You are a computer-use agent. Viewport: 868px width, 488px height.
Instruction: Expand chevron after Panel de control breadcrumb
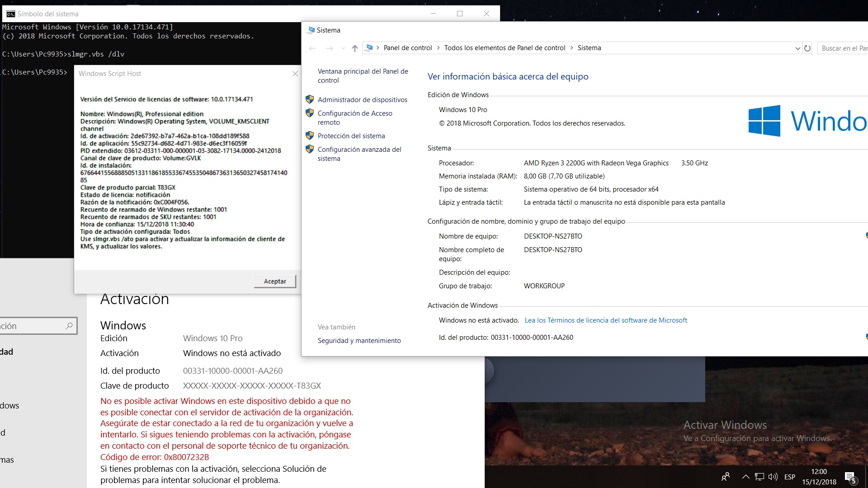438,48
